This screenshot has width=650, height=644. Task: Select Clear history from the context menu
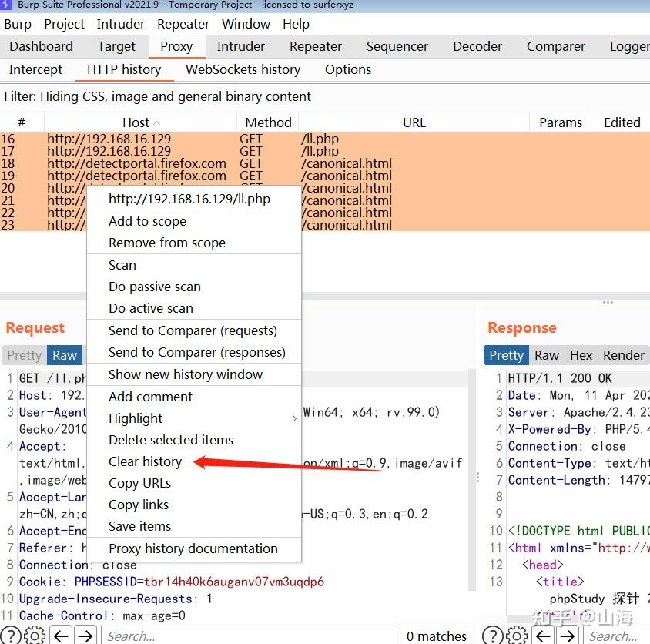coord(145,461)
